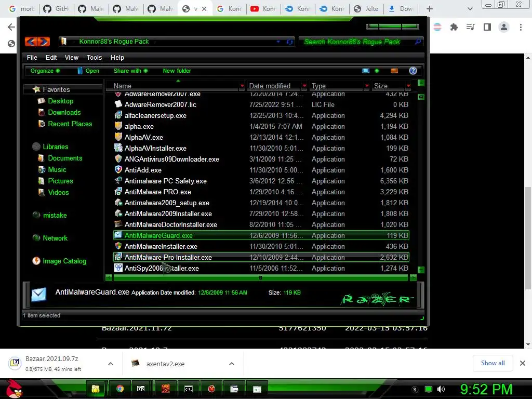
Task: Open Chrome three-dot menu
Action: [x=521, y=27]
